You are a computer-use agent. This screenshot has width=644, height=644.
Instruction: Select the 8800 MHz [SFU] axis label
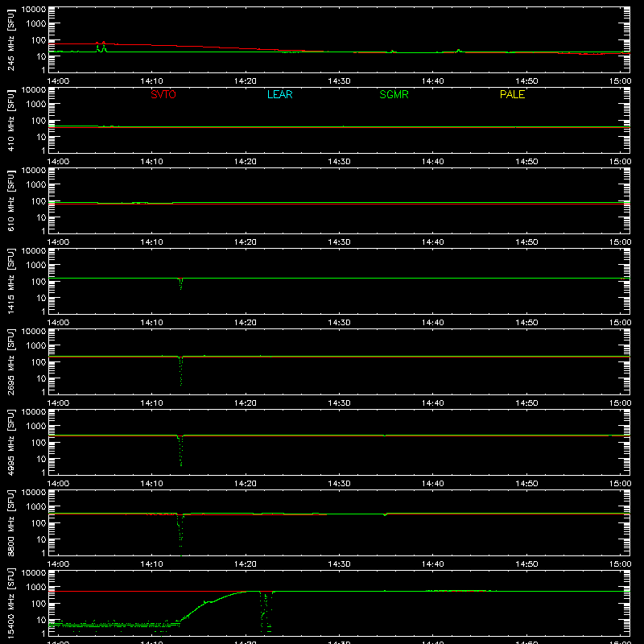tap(10, 522)
